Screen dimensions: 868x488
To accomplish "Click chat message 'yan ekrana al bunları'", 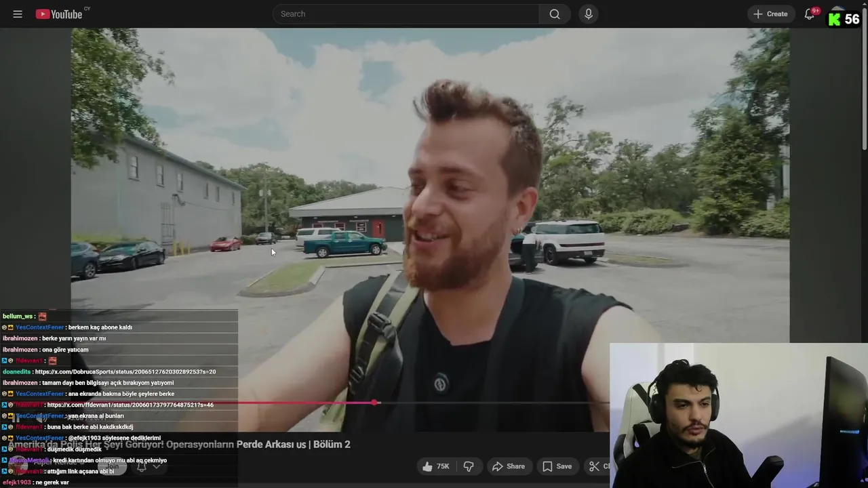I will [96, 416].
